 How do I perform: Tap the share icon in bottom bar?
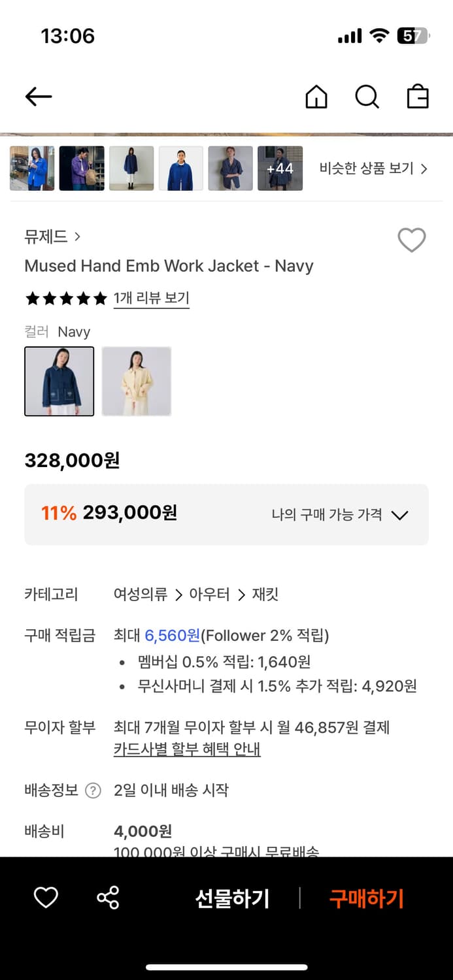(108, 898)
